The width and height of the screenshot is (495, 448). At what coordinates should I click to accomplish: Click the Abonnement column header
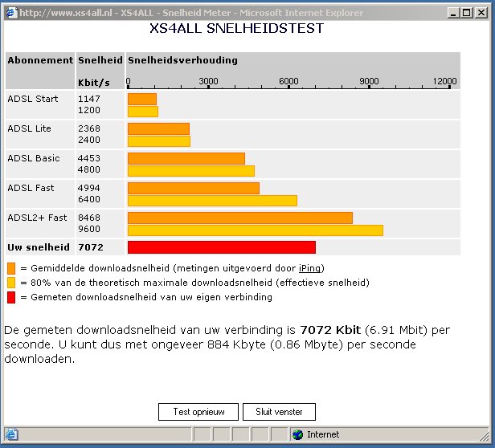click(40, 60)
